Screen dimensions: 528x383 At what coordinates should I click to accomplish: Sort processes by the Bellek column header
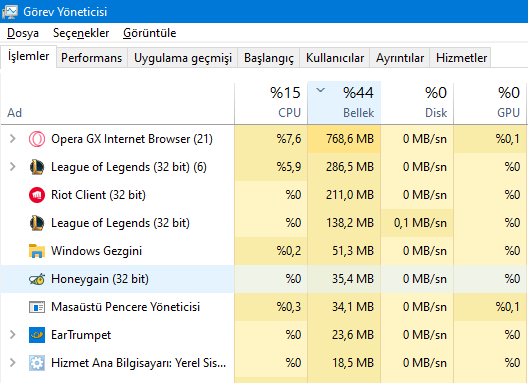pyautogui.click(x=344, y=103)
